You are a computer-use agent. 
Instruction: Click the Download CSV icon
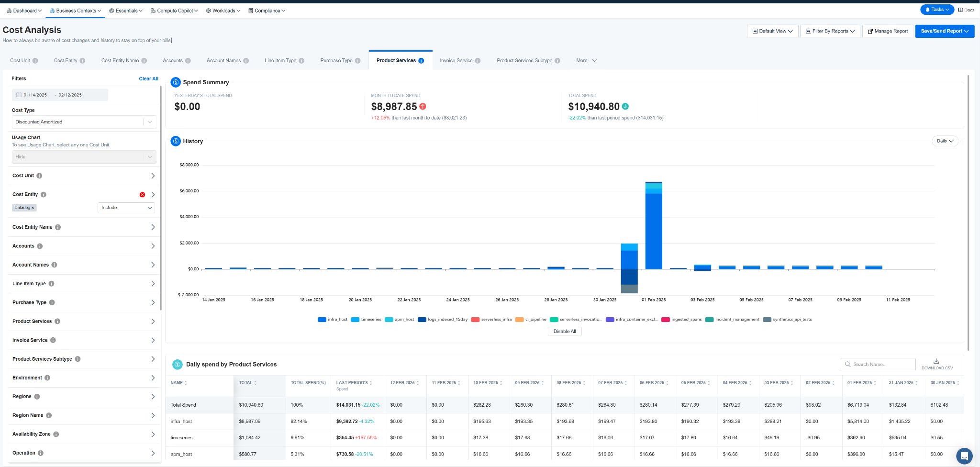coord(936,361)
